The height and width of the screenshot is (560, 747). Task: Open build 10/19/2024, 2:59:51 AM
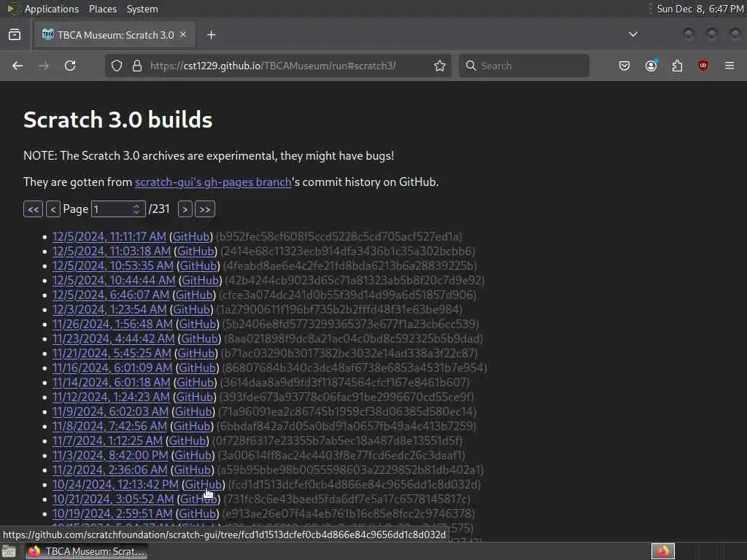pos(112,513)
